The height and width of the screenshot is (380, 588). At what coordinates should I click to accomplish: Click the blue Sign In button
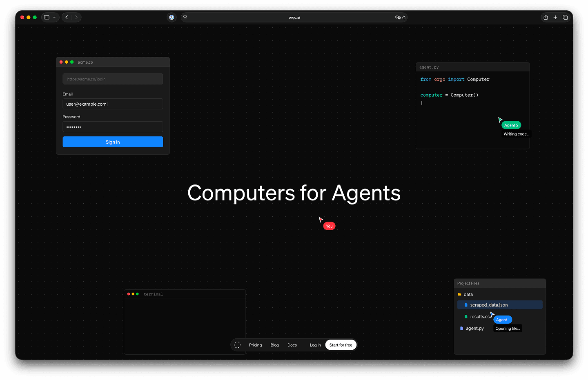[113, 142]
